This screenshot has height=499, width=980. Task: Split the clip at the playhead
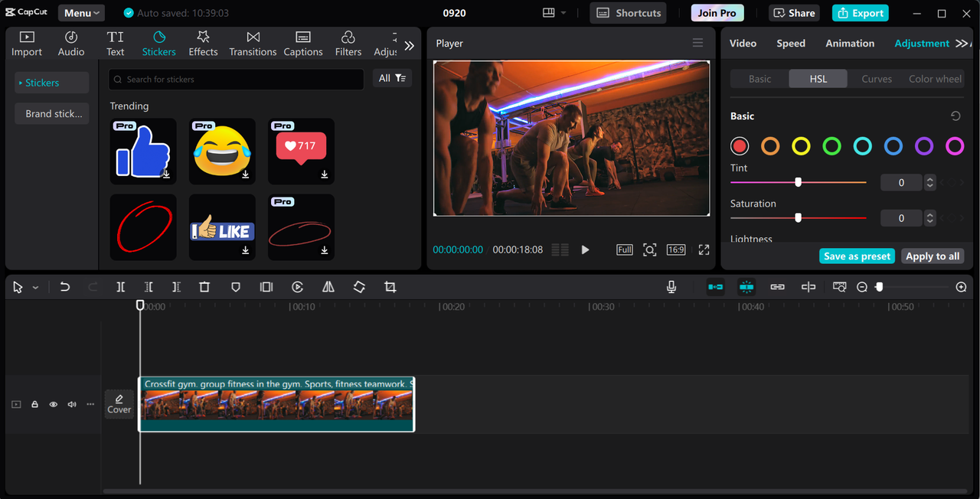[x=121, y=287]
